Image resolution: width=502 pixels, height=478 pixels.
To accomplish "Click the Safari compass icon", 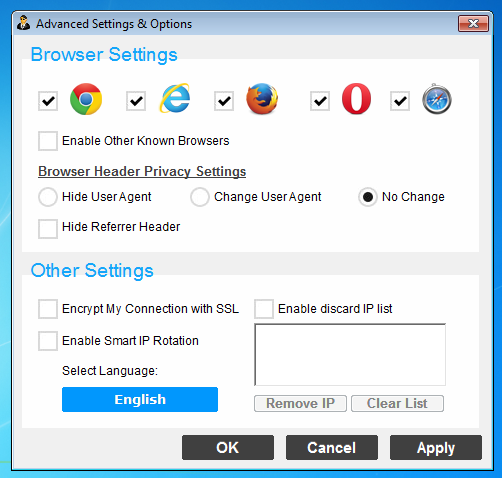I will 437,99.
